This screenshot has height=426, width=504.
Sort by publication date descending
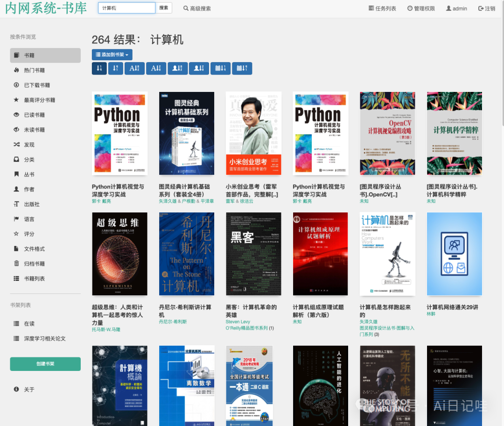[242, 68]
